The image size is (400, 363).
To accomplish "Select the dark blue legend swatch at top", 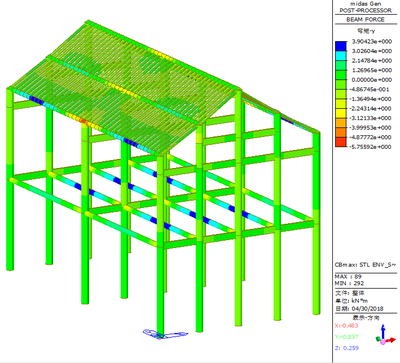I will [x=341, y=46].
